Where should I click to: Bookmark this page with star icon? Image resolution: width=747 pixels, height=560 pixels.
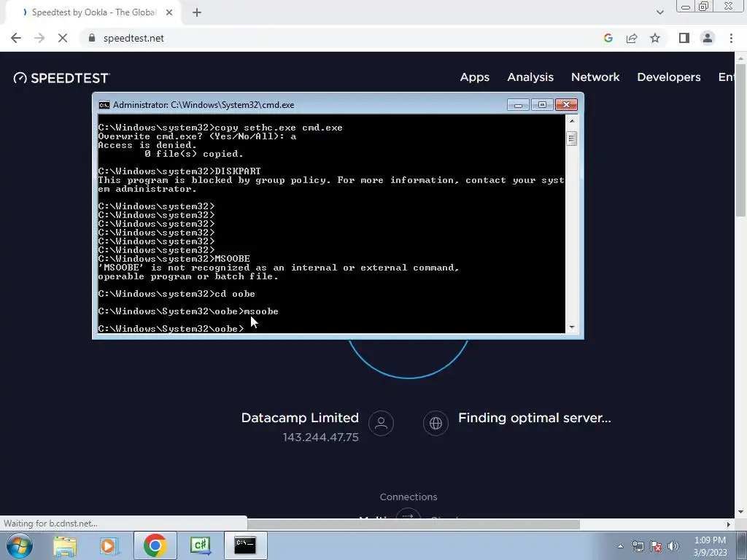655,38
